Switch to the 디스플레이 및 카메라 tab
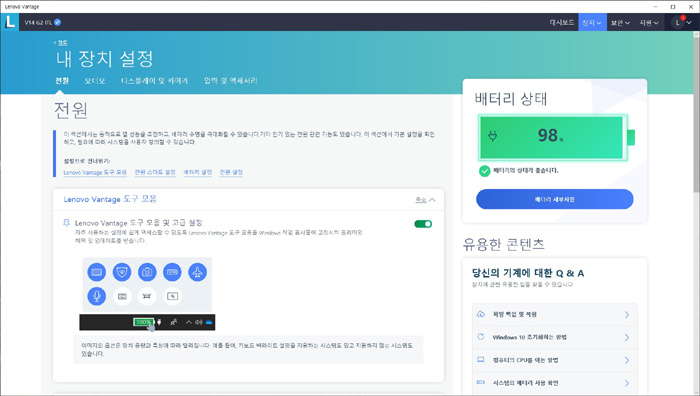Image resolution: width=700 pixels, height=396 pixels. click(154, 81)
